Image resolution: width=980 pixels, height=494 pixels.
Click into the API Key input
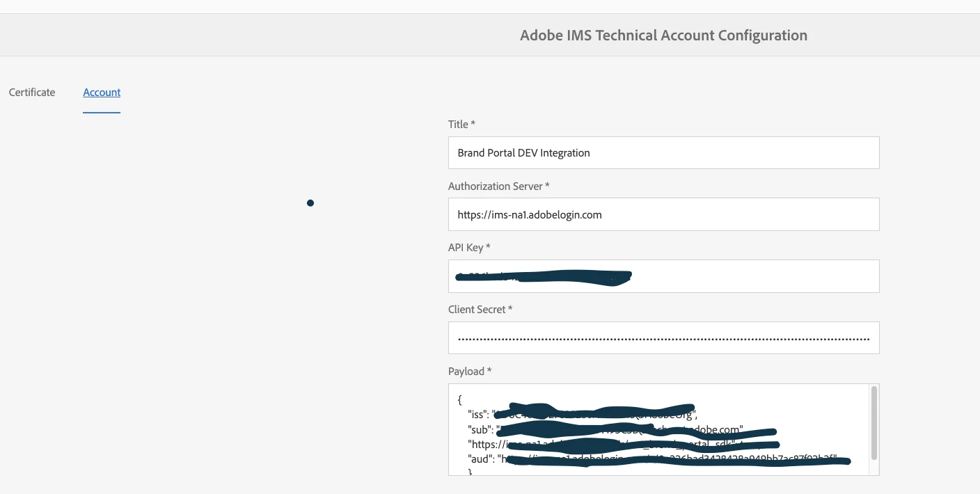click(663, 276)
